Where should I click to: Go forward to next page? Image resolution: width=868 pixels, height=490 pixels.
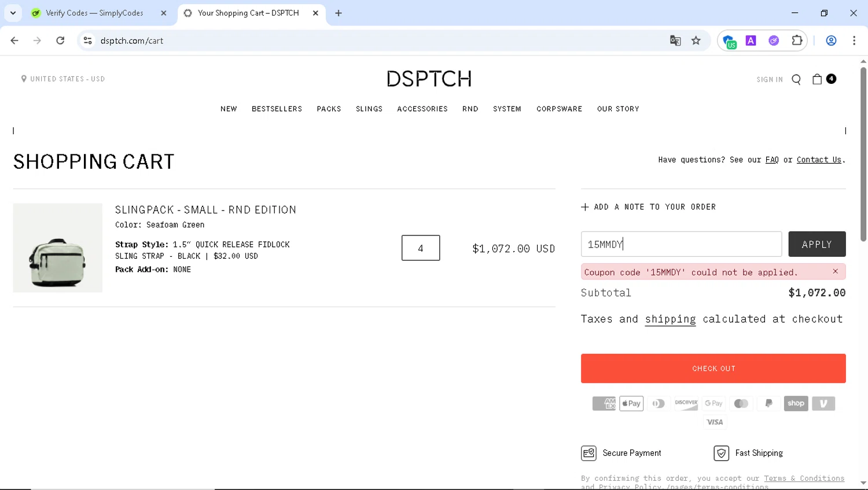[x=37, y=40]
